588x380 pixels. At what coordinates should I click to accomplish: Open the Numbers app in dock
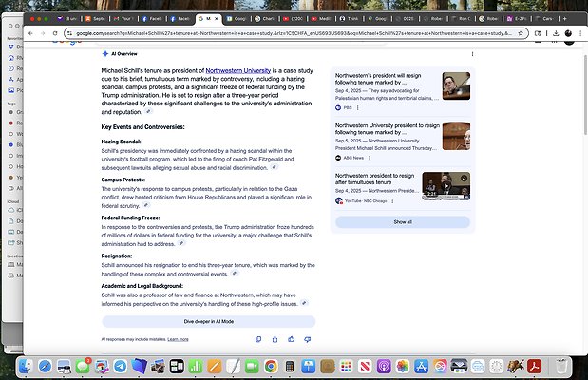point(196,366)
